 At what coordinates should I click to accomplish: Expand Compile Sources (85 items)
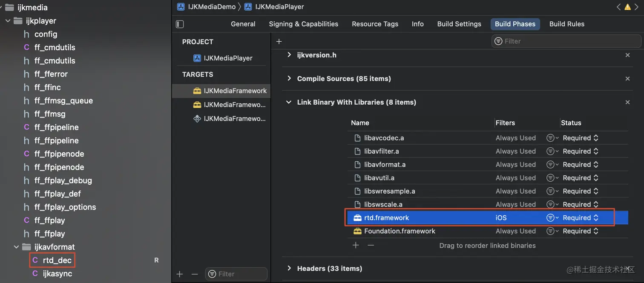point(289,79)
